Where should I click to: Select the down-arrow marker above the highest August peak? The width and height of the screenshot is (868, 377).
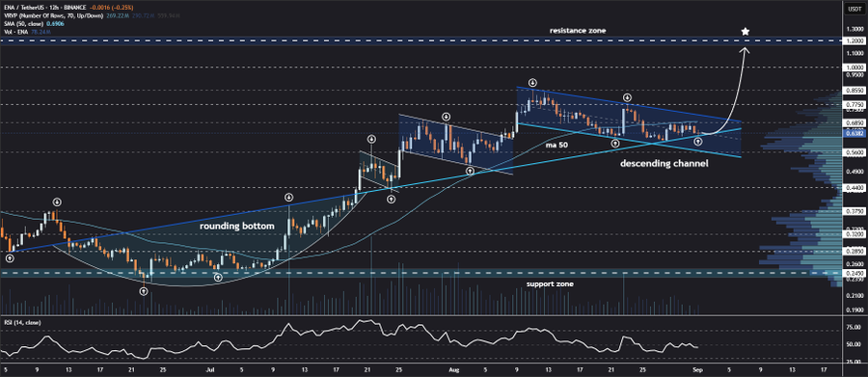tap(532, 83)
